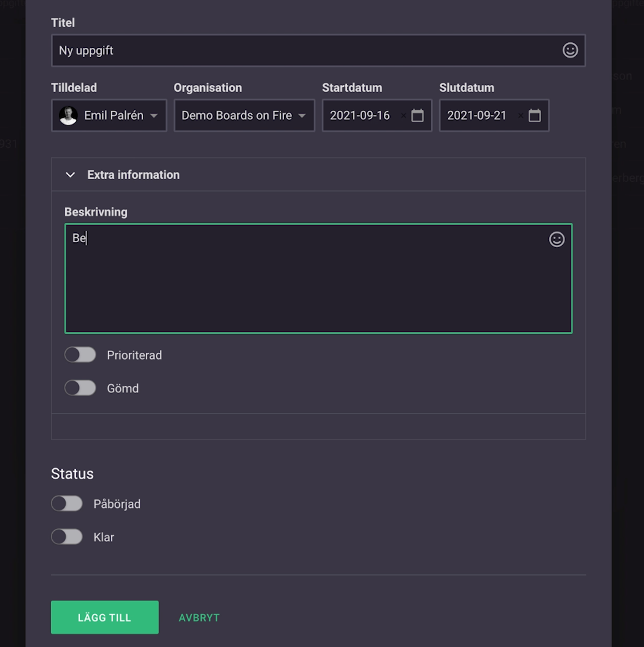Clear the Slutdatum date value
This screenshot has height=647, width=644.
(520, 115)
